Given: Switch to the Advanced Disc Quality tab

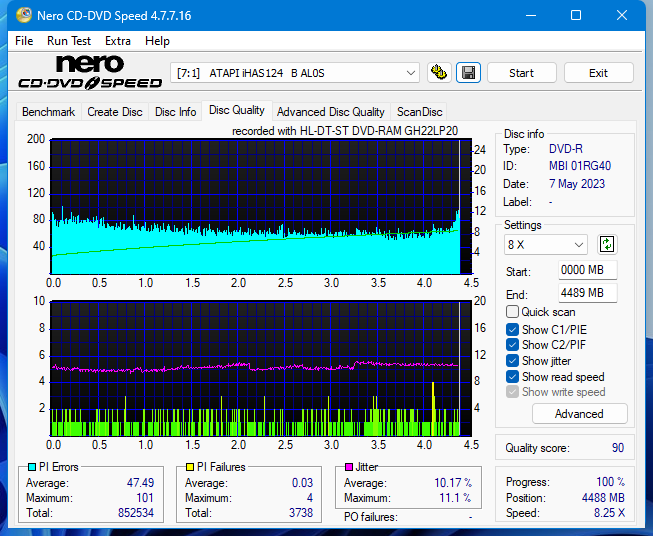Looking at the screenshot, I should pyautogui.click(x=330, y=112).
